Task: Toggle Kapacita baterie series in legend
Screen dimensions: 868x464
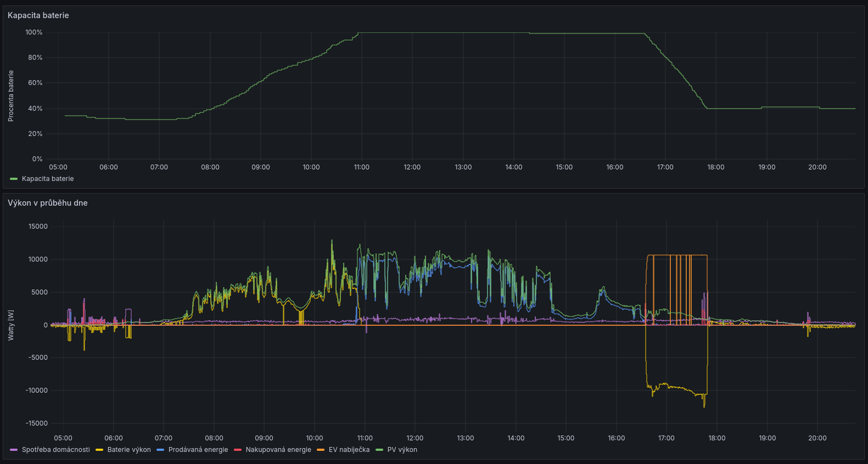Action: (x=48, y=179)
